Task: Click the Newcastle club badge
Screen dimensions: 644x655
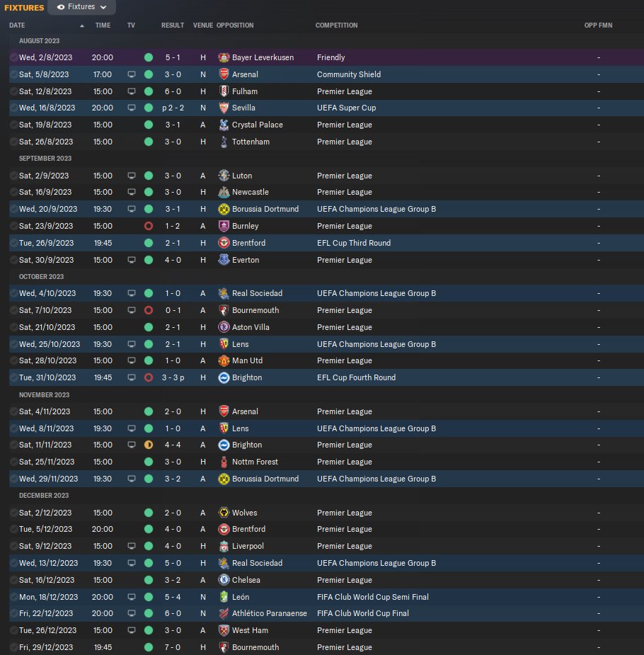Action: tap(224, 192)
